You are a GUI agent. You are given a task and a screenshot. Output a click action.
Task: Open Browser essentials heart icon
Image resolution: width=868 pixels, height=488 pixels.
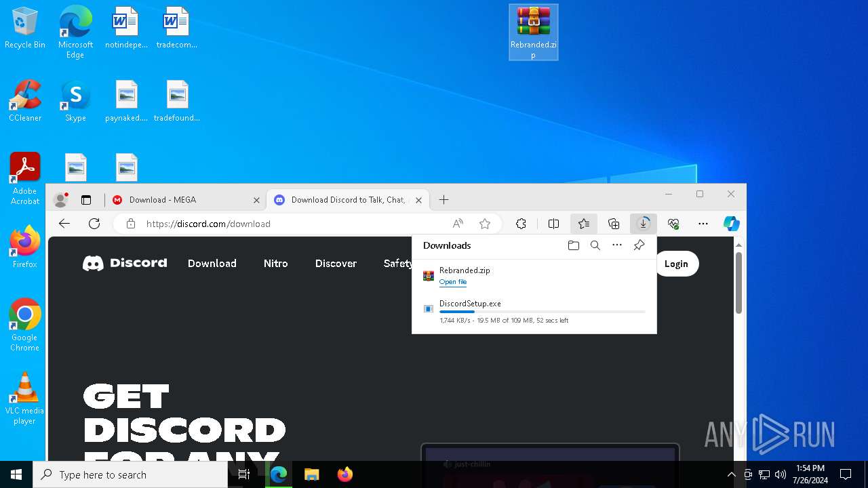pyautogui.click(x=673, y=224)
